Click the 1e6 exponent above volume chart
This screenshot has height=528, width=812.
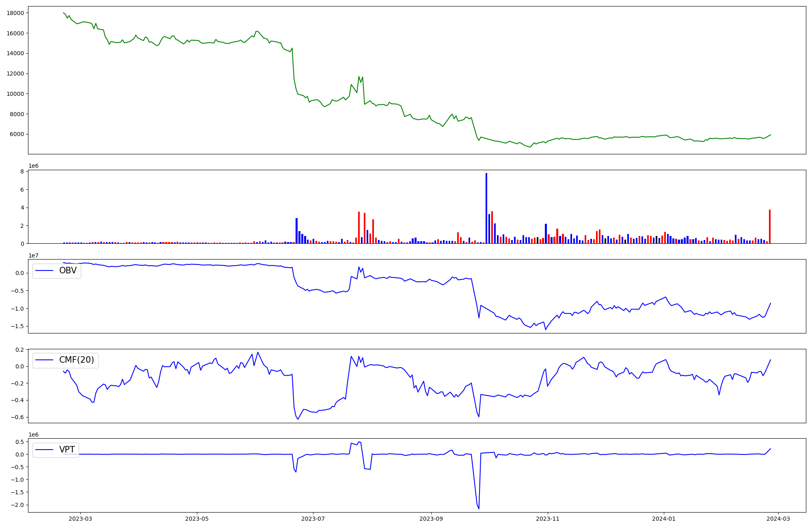[x=33, y=166]
